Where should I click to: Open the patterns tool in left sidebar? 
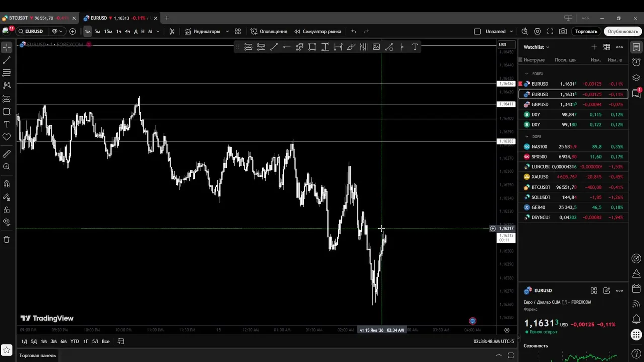click(x=7, y=86)
